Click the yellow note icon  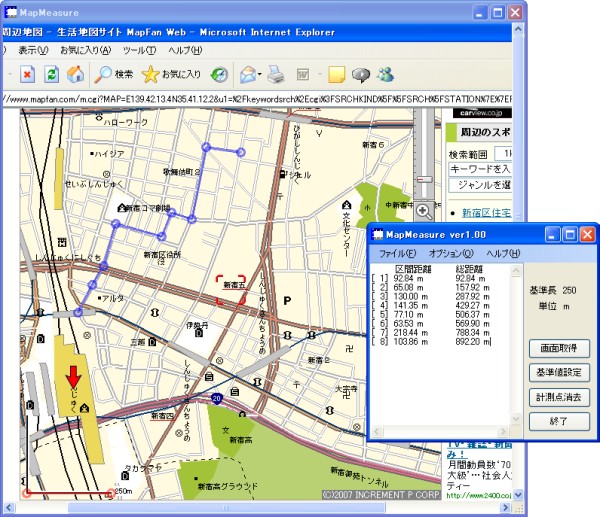pos(337,74)
